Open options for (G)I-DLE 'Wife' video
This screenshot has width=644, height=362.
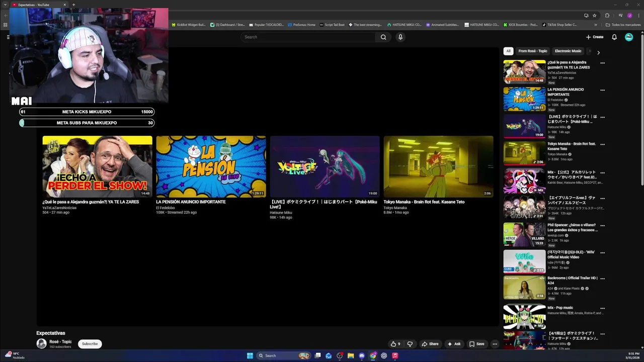tap(602, 253)
